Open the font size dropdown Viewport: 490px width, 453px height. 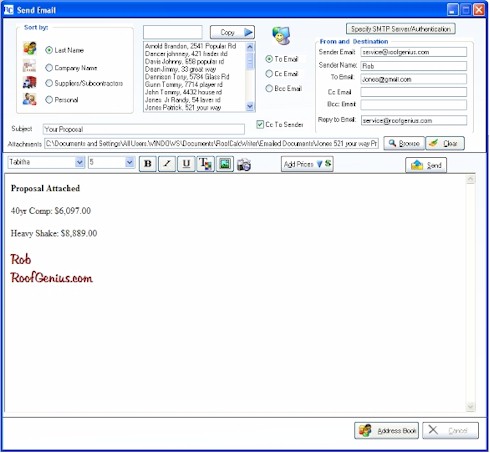[x=129, y=162]
